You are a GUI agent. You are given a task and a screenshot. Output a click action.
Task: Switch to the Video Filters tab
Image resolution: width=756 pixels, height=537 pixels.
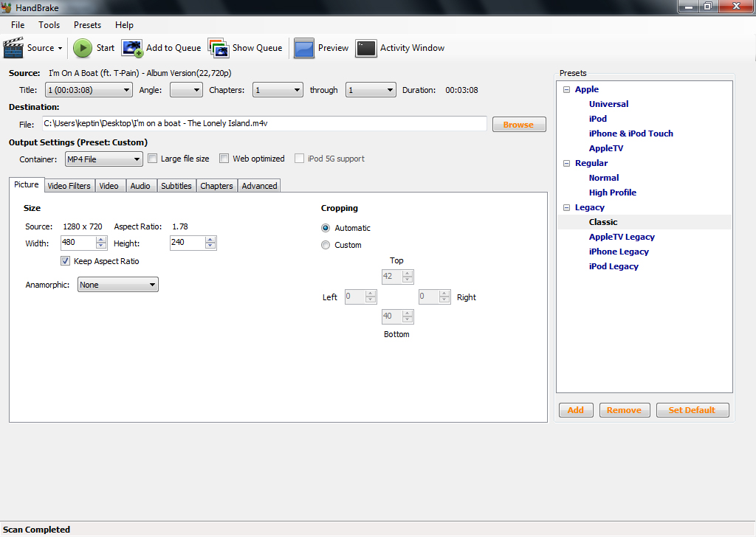pos(69,186)
